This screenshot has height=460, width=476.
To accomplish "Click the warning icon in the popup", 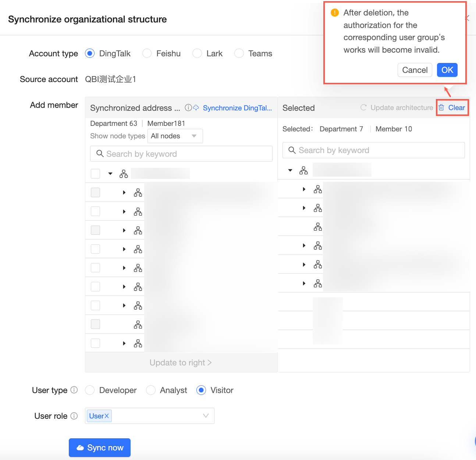I will tap(335, 13).
